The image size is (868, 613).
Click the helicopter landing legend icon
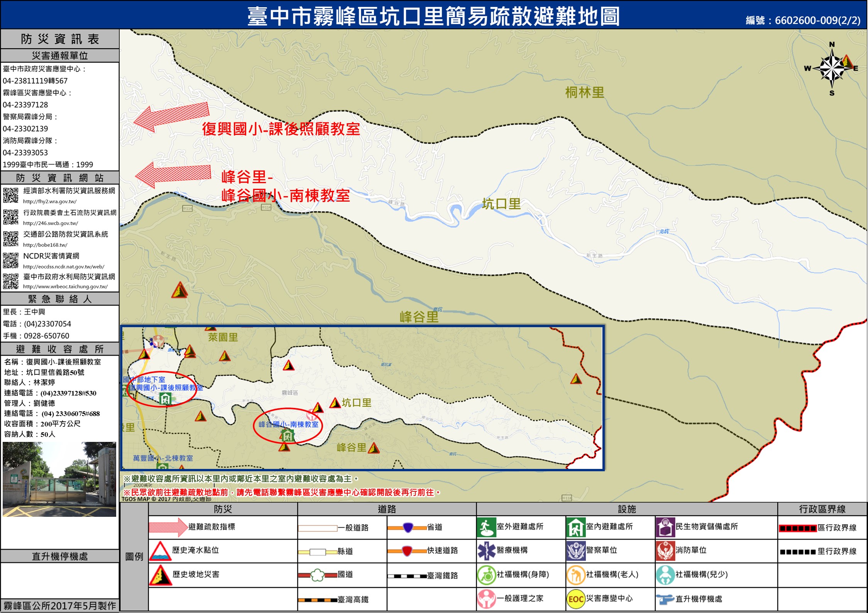coord(665,599)
